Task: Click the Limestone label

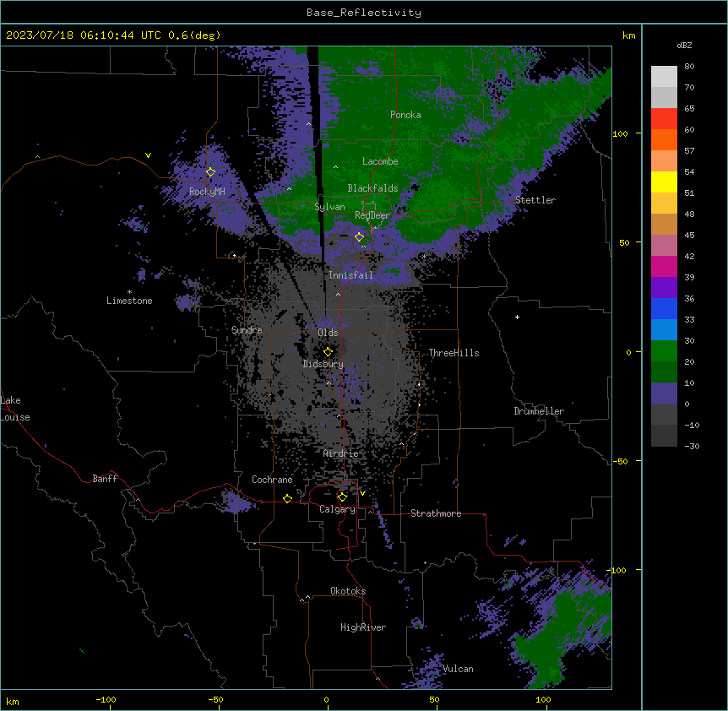Action: [129, 301]
